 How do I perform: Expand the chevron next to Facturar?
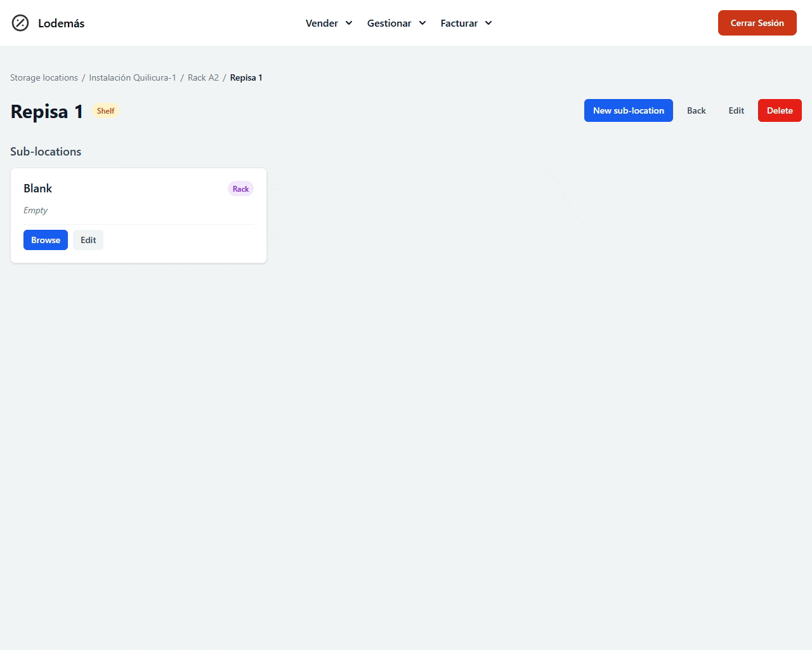pos(488,23)
